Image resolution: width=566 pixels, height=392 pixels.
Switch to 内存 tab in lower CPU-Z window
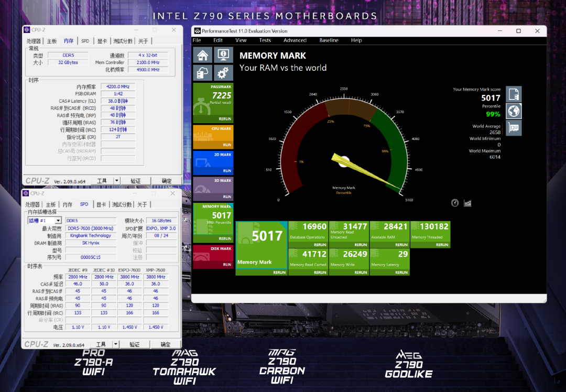68,205
